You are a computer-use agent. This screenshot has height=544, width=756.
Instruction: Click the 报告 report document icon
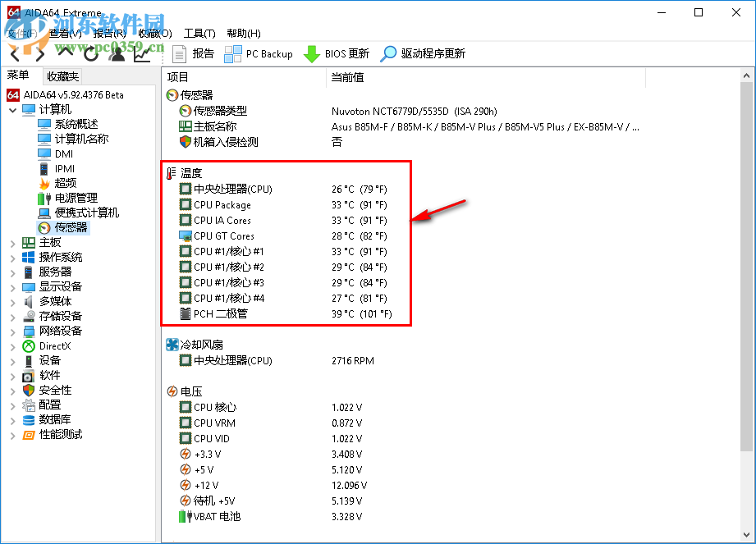pyautogui.click(x=180, y=54)
